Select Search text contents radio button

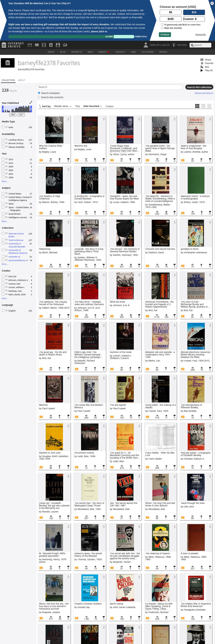point(39,97)
